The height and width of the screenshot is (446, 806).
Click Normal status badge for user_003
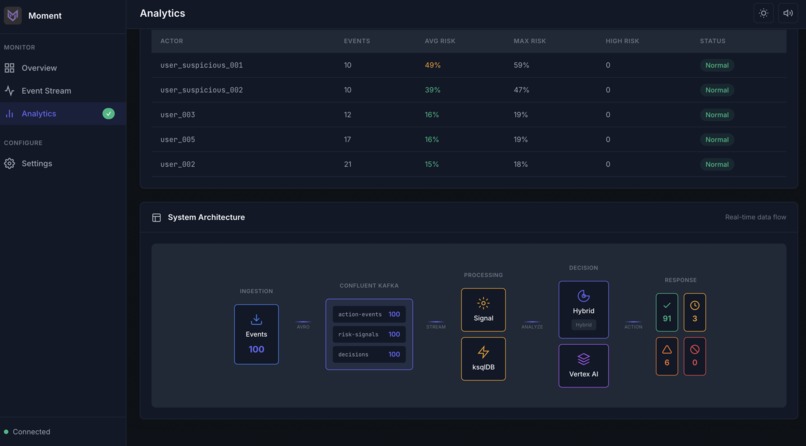(x=717, y=115)
